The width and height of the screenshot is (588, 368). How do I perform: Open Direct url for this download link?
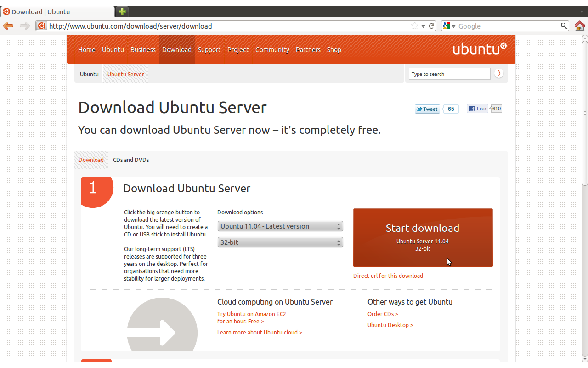pyautogui.click(x=388, y=276)
